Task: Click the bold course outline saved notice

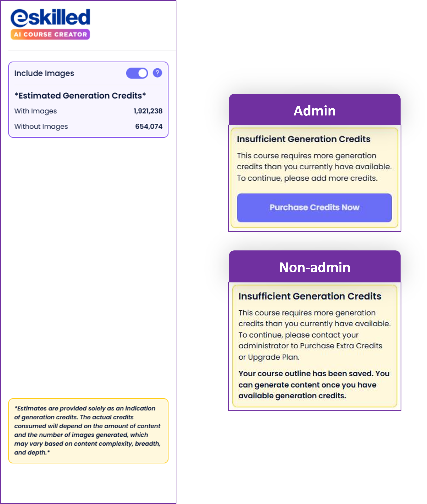Action: coord(314,384)
